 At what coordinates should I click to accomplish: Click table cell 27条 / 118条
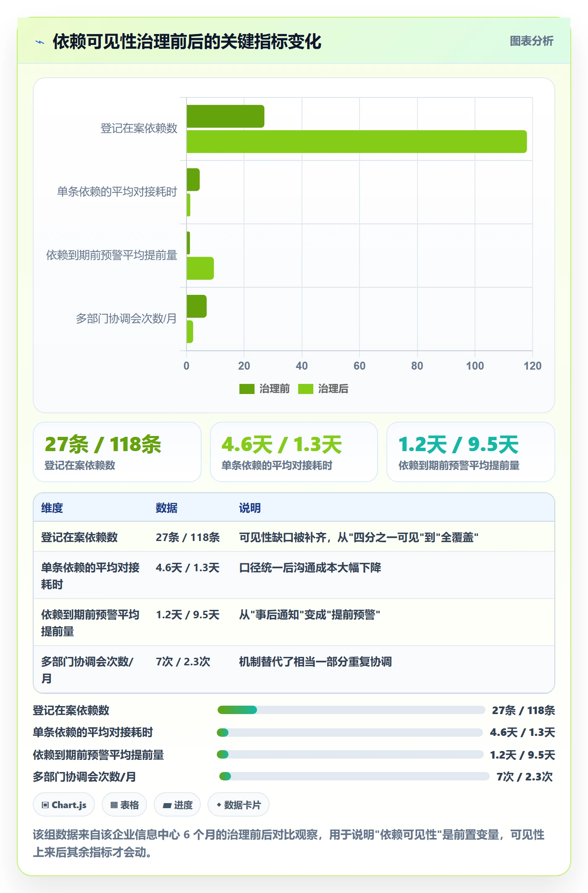[188, 537]
